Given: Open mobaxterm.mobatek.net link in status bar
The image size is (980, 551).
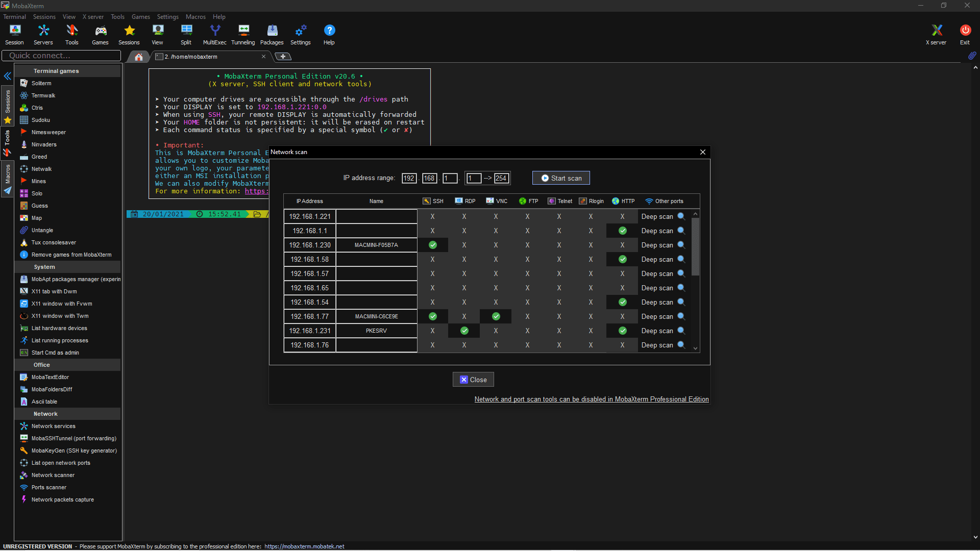Looking at the screenshot, I should point(304,546).
